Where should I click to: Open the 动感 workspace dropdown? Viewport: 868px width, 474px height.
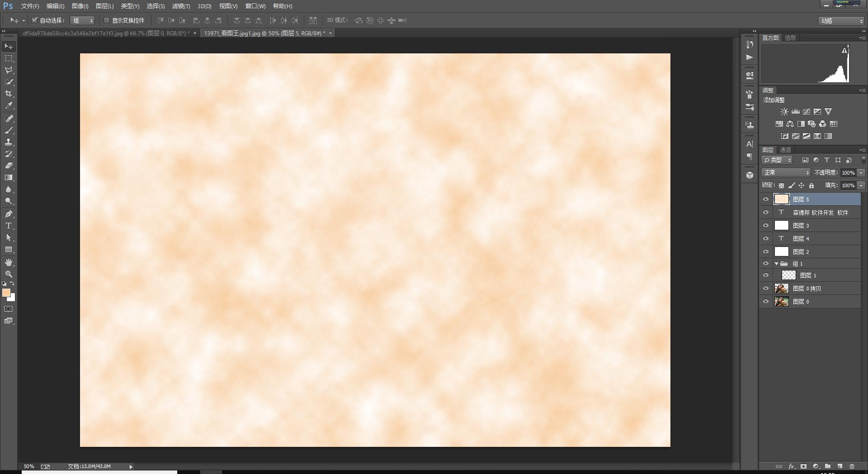point(841,21)
